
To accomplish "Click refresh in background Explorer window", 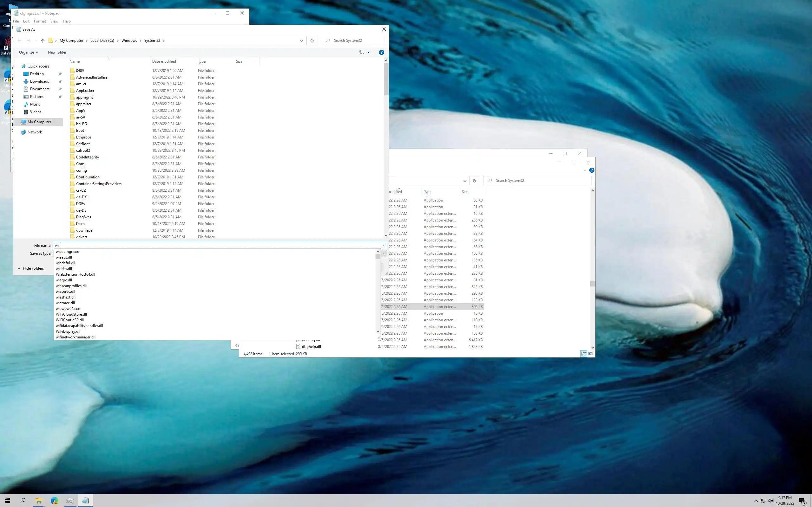I will (x=474, y=181).
